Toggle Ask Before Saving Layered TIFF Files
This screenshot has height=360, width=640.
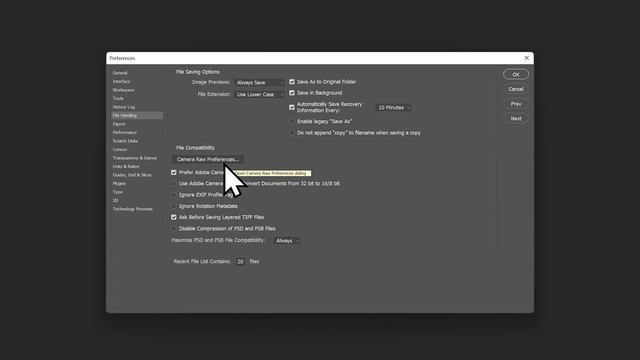174,218
